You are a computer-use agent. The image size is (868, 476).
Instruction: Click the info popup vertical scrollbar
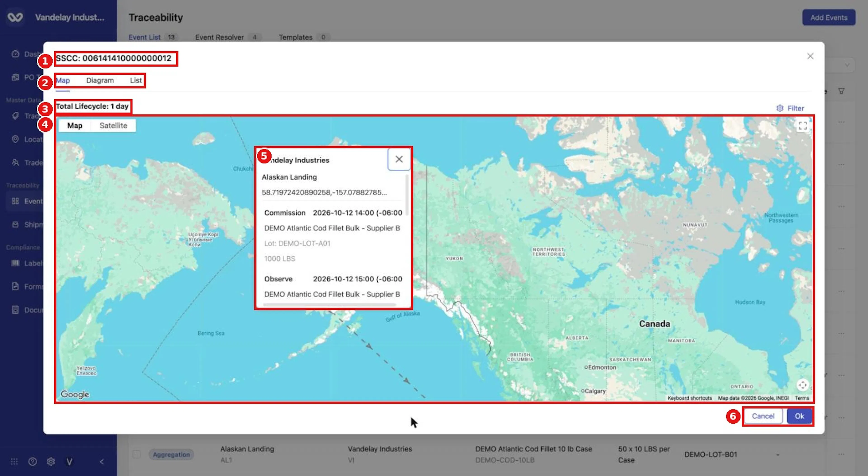click(407, 195)
